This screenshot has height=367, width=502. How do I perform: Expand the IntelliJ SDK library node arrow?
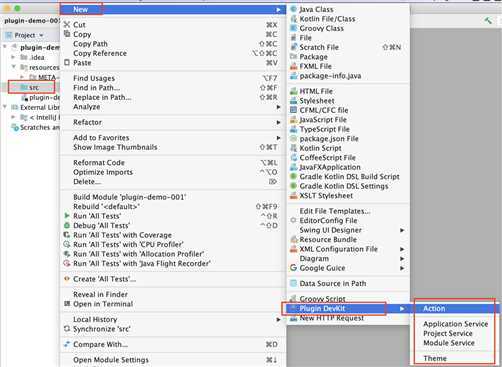click(x=13, y=117)
